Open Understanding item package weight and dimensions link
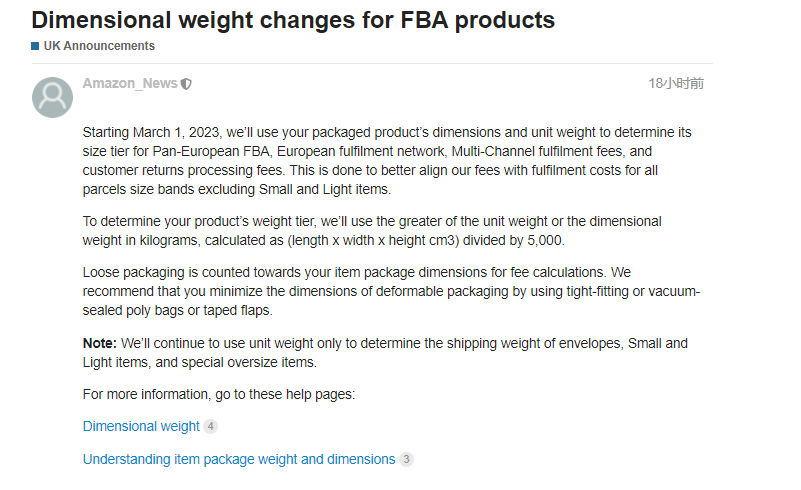Screen dimensions: 801x490 pyautogui.click(x=239, y=459)
